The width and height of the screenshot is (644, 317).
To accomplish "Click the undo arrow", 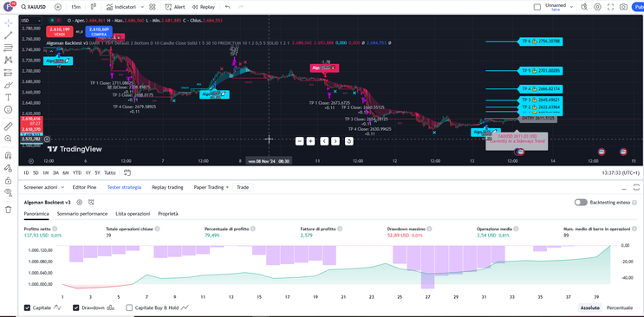I will (228, 7).
